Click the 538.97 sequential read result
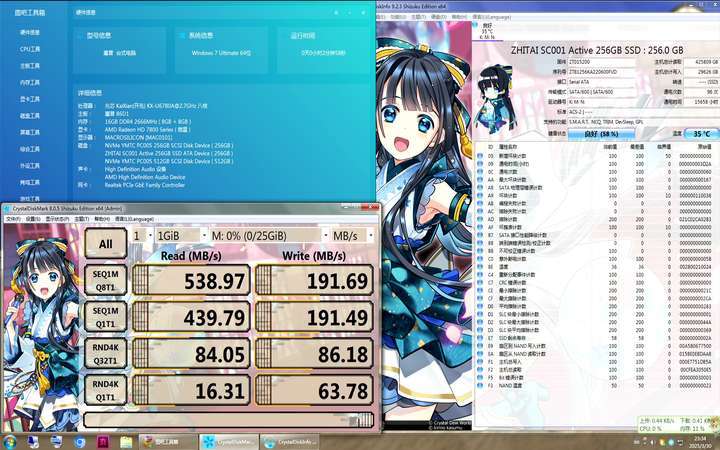The height and width of the screenshot is (450, 720). [191, 280]
